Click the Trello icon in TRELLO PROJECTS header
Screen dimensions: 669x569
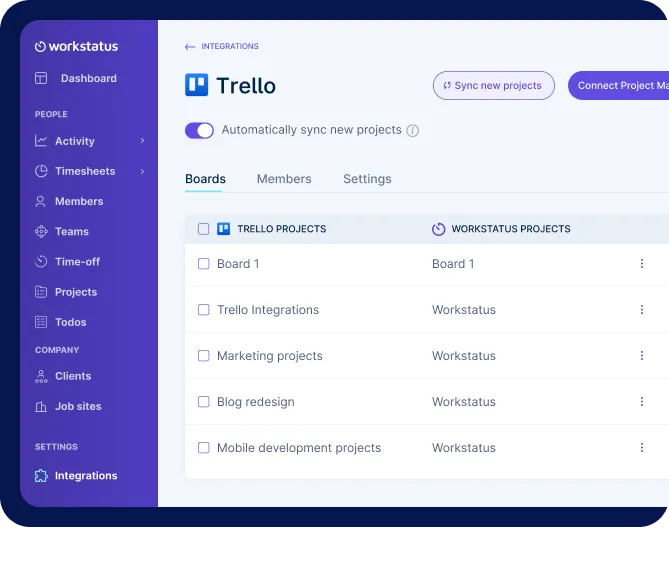[x=224, y=229]
